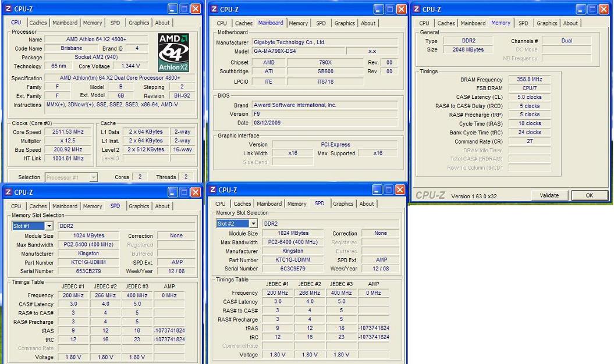This screenshot has width=614, height=364.
Task: Open Graphics tab in the CPU window
Action: (139, 23)
